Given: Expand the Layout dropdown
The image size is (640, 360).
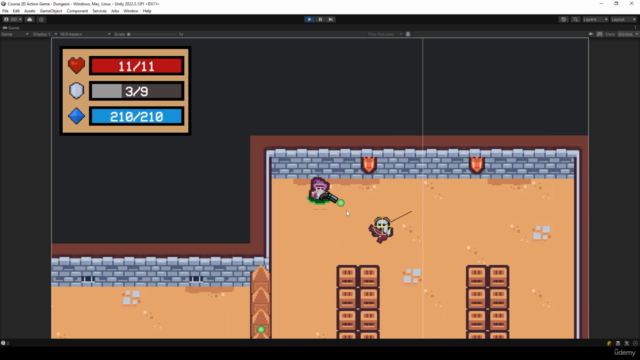Looking at the screenshot, I should pyautogui.click(x=623, y=19).
